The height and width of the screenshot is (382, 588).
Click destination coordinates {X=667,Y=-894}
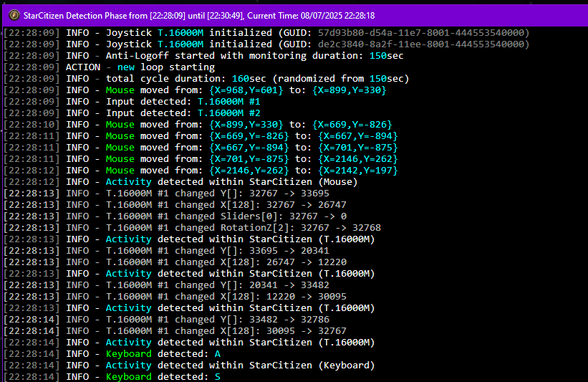point(358,136)
